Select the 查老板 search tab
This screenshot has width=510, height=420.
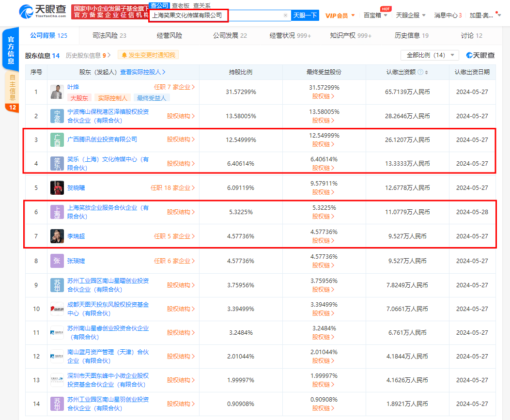[x=181, y=5]
